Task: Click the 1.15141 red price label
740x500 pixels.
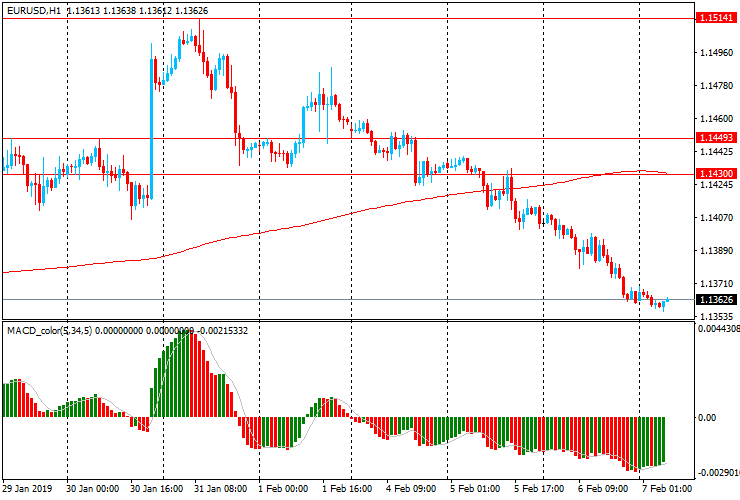Action: coord(716,18)
